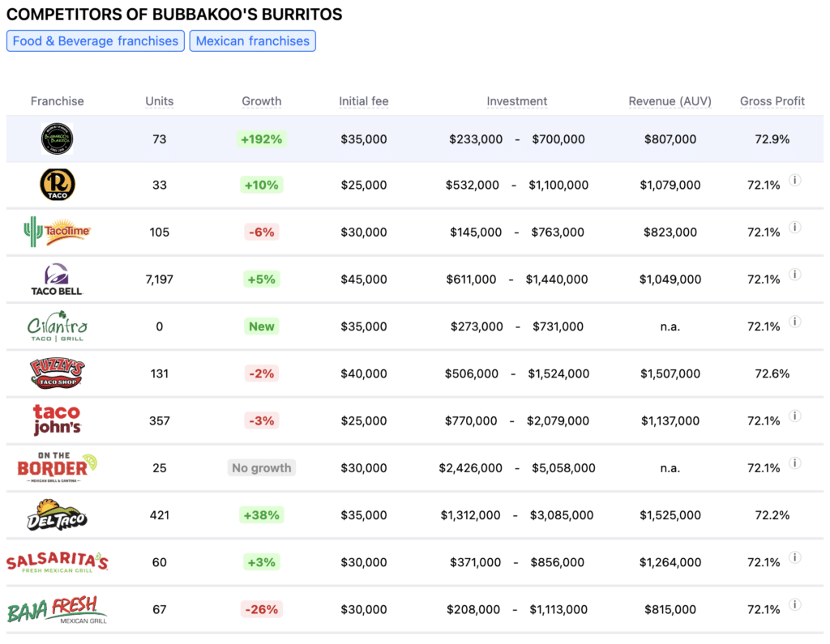Click the $1,079,000 revenue value
Screen dimensions: 830x644
670,185
